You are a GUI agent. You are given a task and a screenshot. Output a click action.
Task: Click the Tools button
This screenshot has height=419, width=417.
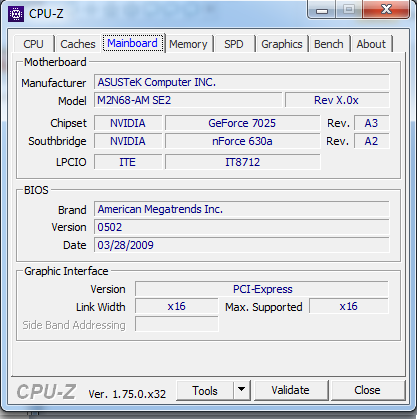click(205, 390)
